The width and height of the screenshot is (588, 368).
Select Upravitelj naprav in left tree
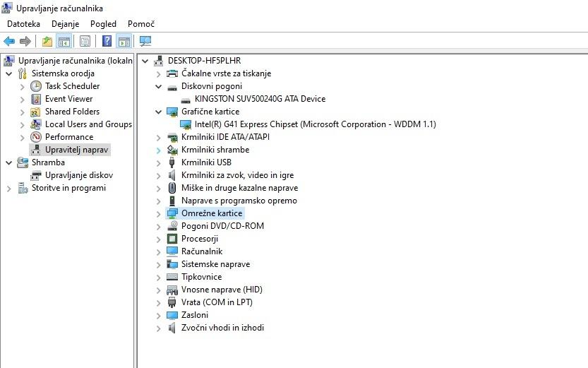pos(76,150)
